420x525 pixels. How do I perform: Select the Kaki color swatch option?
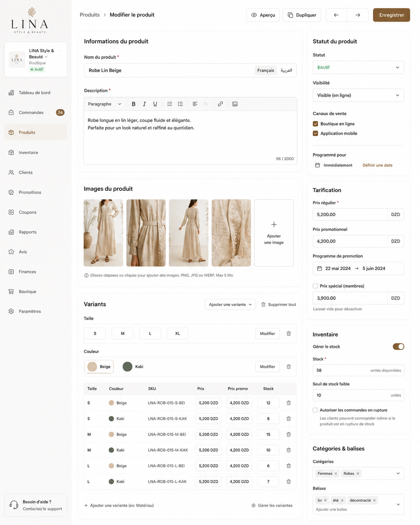[133, 367]
